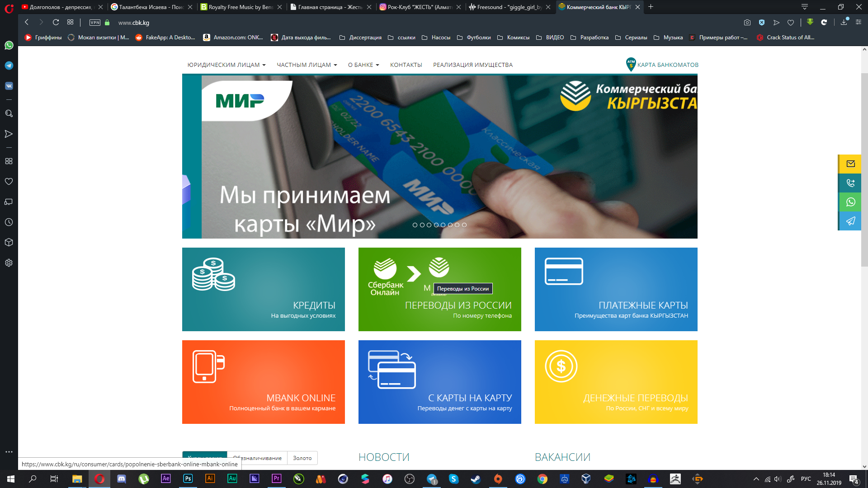Click the yellow email contact icon
Image resolution: width=868 pixels, height=488 pixels.
point(850,164)
